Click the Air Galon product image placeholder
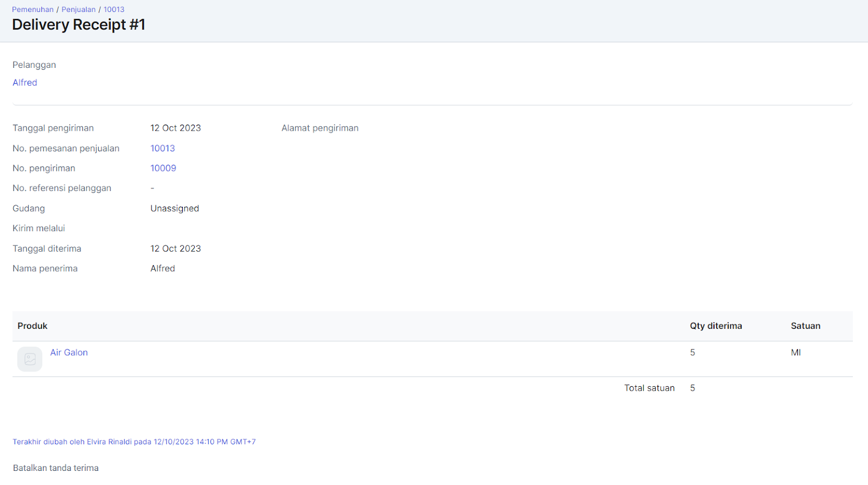Viewport: 868px width, 485px height. pyautogui.click(x=30, y=359)
